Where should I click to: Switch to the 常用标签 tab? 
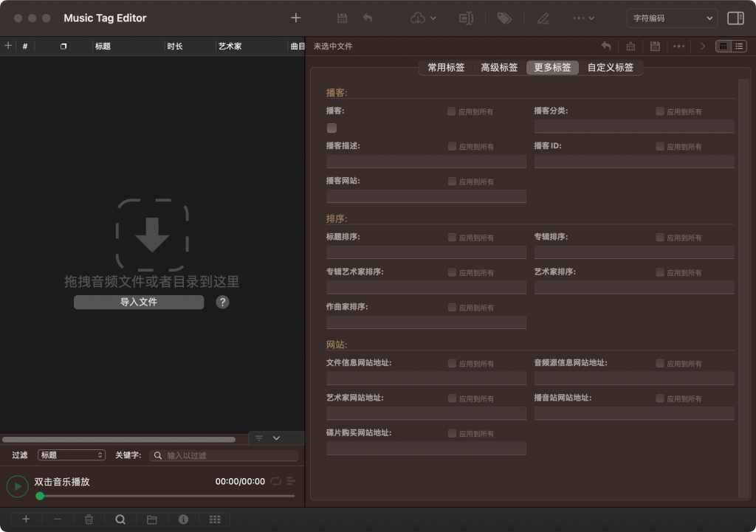tap(444, 67)
